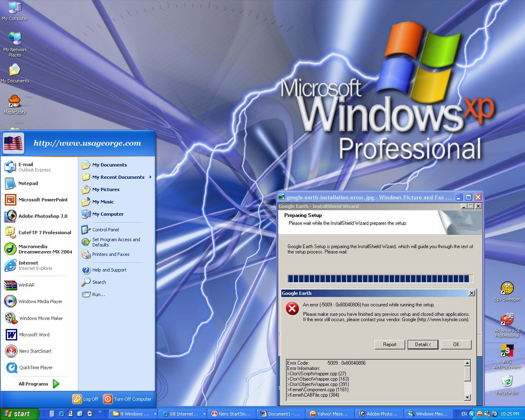Select the MapleStory desktop shortcut
This screenshot has width=525, height=420.
pyautogui.click(x=15, y=104)
